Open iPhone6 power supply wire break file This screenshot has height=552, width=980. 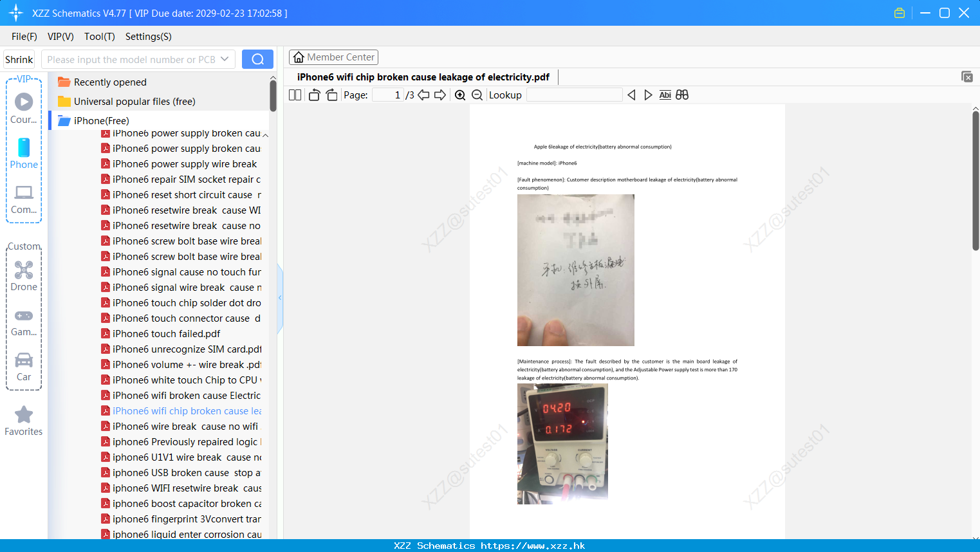(179, 164)
